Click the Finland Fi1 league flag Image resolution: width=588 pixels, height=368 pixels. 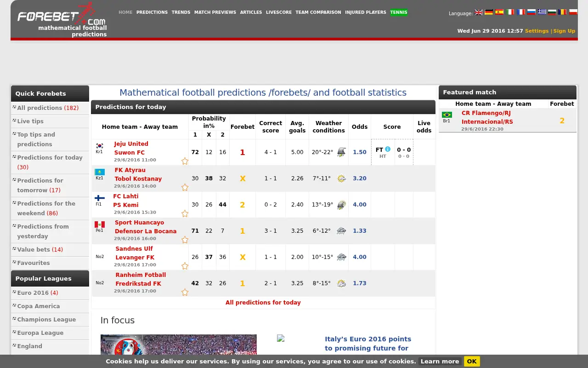[x=100, y=198]
